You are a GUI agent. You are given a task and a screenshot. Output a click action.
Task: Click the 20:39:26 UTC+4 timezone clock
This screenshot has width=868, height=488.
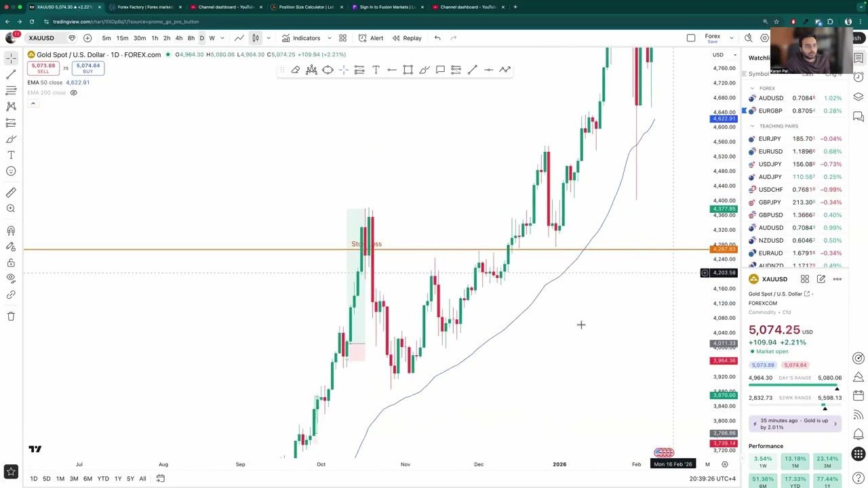tap(712, 479)
